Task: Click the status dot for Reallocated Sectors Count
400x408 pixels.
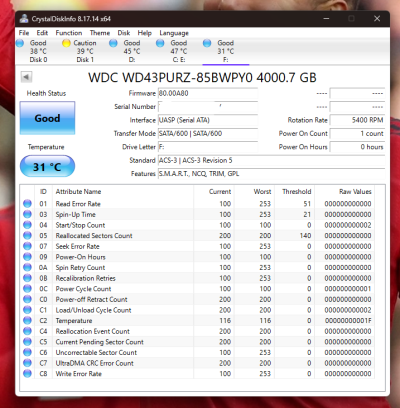Action: [27, 236]
